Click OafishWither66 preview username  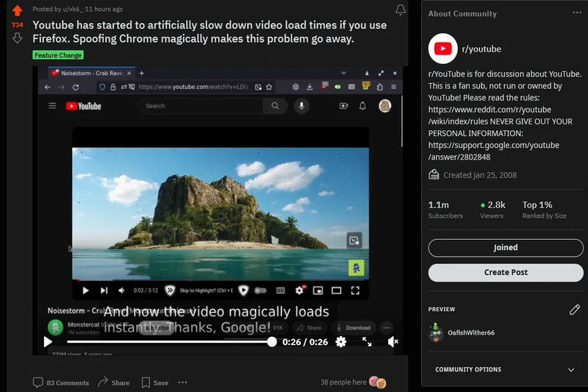tap(471, 332)
